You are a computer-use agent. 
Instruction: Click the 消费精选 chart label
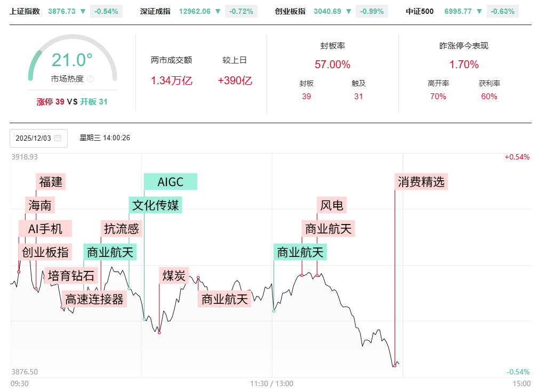(421, 182)
